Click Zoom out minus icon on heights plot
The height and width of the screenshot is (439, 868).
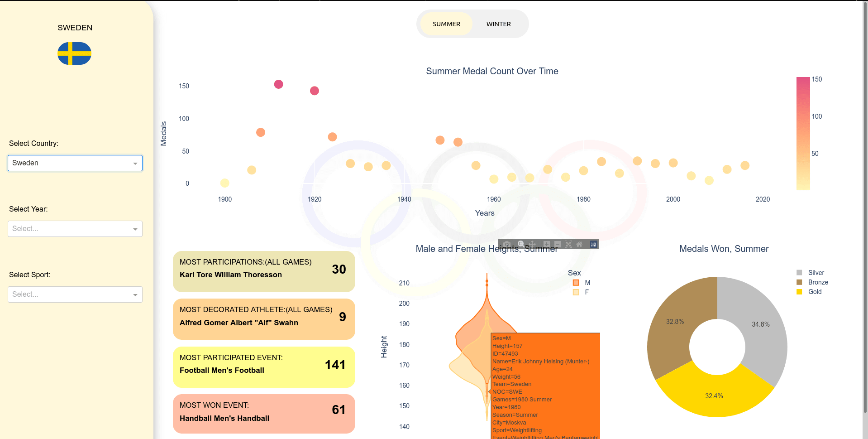pyautogui.click(x=558, y=244)
